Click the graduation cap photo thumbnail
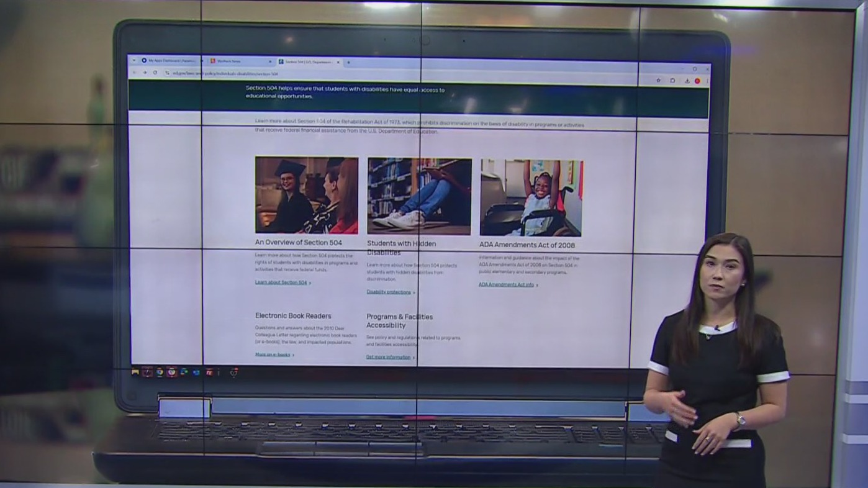Viewport: 868px width, 488px height. pyautogui.click(x=306, y=195)
